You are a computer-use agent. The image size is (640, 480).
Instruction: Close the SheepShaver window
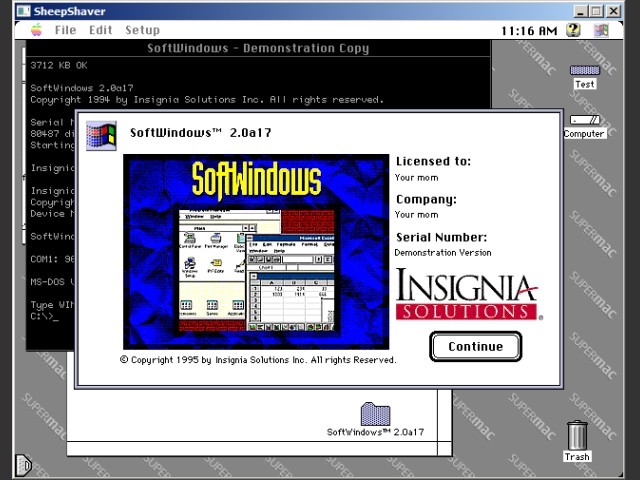[x=613, y=11]
